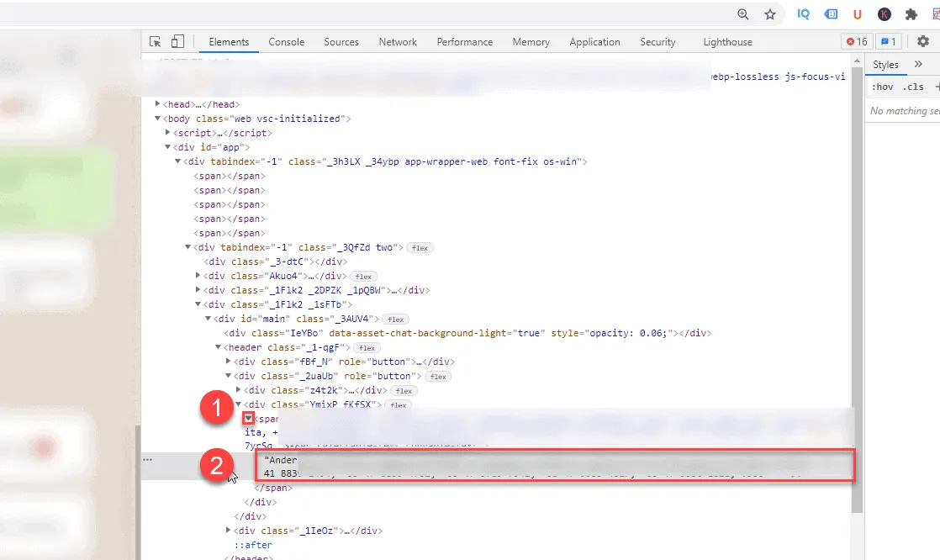Click flex badge on main div
The image size is (940, 560).
click(396, 320)
